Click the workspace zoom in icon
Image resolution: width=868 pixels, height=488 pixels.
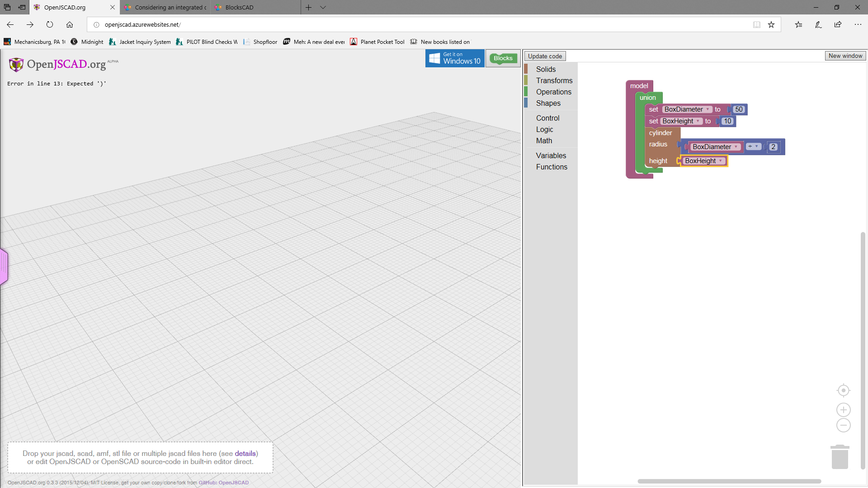click(x=843, y=410)
